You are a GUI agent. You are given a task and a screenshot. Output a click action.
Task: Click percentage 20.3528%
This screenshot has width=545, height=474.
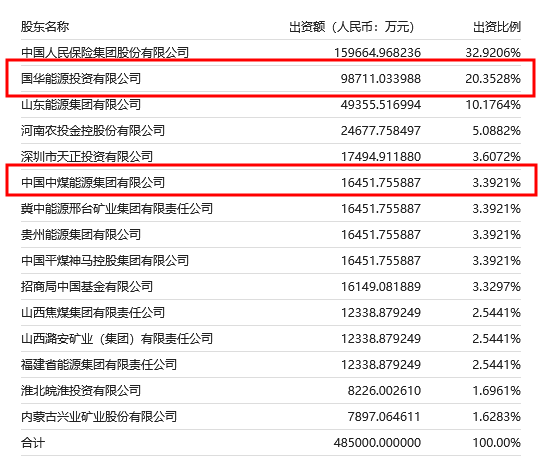click(493, 79)
